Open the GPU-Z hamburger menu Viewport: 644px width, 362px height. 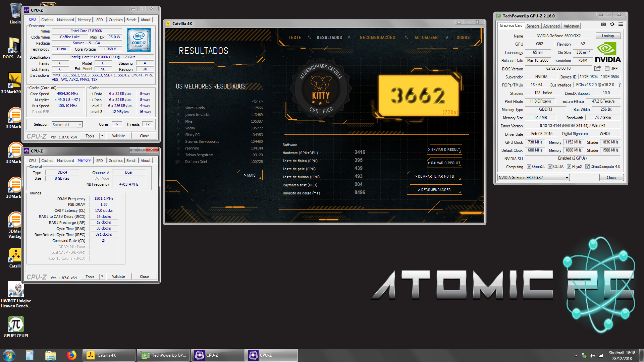[x=621, y=24]
